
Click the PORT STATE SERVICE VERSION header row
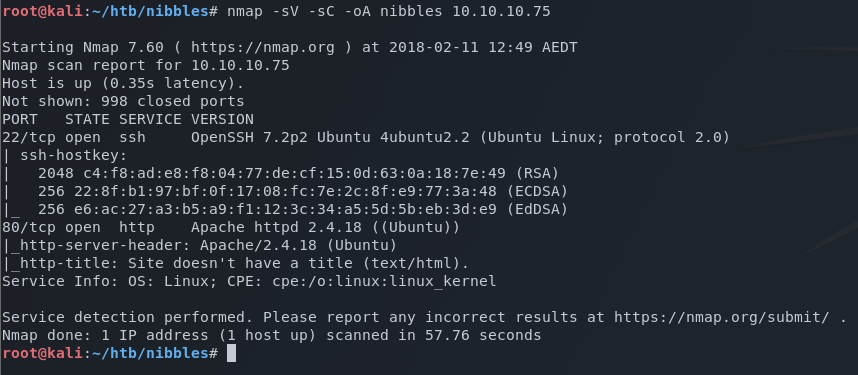click(128, 119)
